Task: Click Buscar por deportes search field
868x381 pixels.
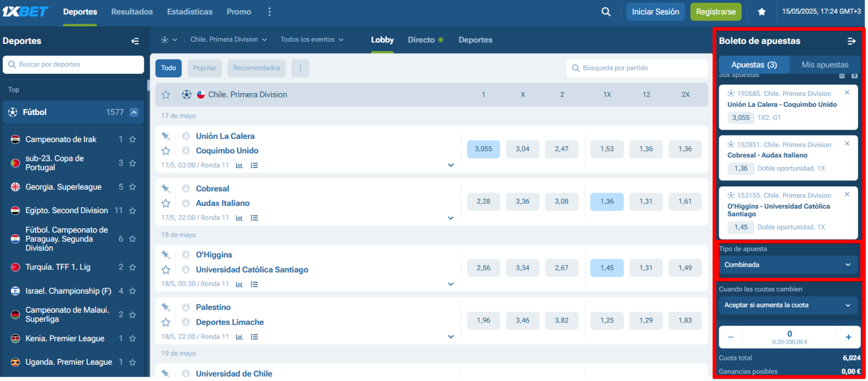Action: [x=73, y=64]
